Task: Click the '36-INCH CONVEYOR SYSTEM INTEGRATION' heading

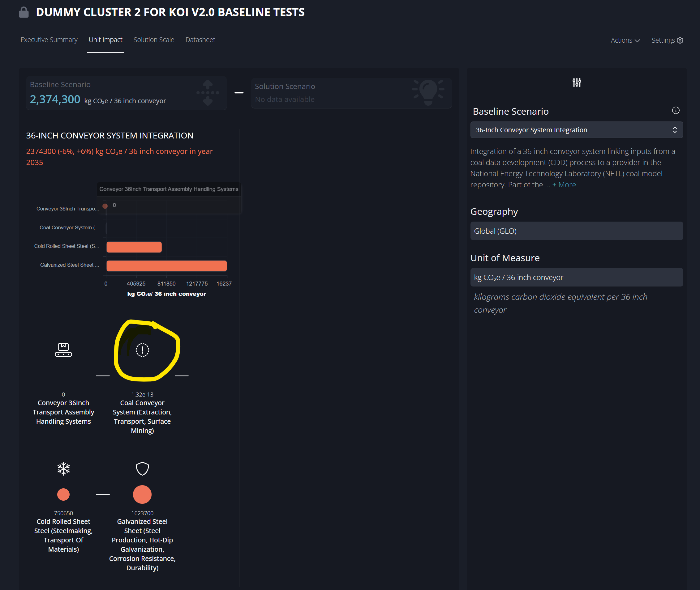Action: click(x=110, y=135)
